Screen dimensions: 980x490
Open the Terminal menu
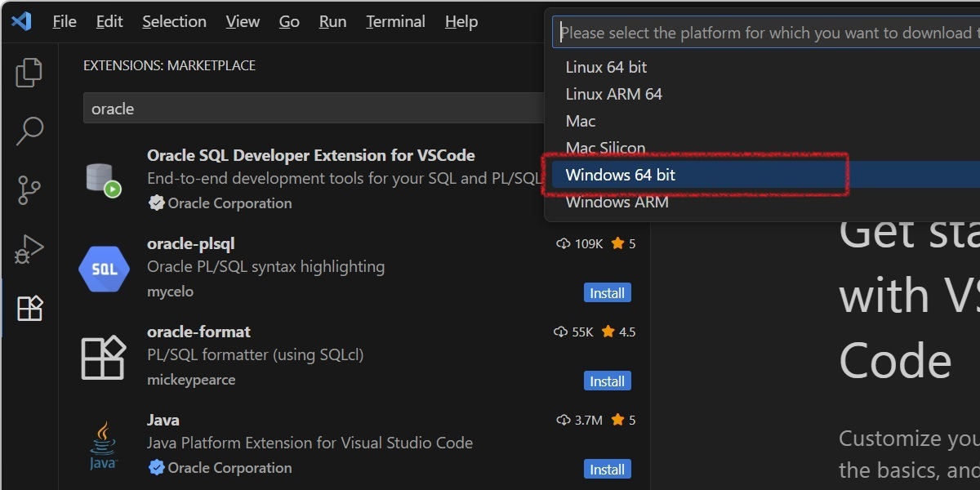pyautogui.click(x=395, y=21)
